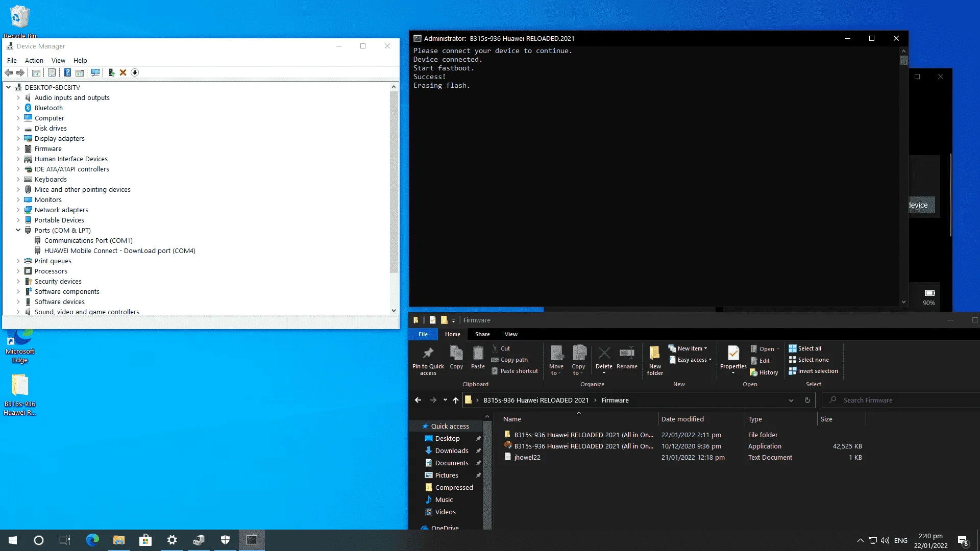Open Action menu in Device Manager
This screenshot has height=551, width=980.
coord(34,60)
